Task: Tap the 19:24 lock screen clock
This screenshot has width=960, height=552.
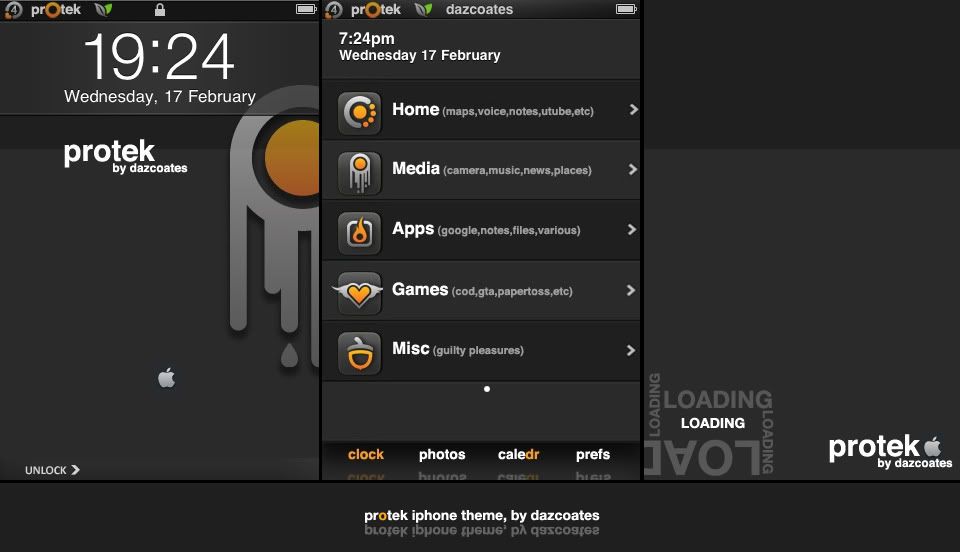Action: pyautogui.click(x=159, y=58)
